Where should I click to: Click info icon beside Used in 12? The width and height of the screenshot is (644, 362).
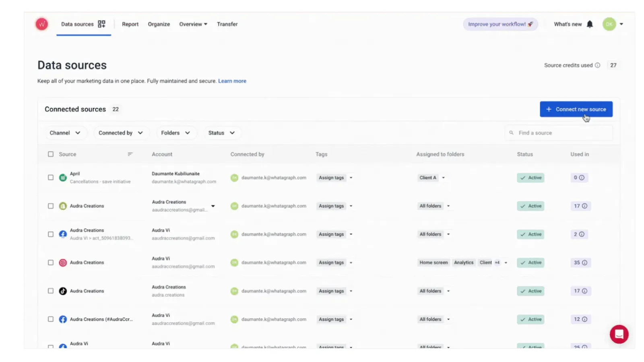[584, 319]
